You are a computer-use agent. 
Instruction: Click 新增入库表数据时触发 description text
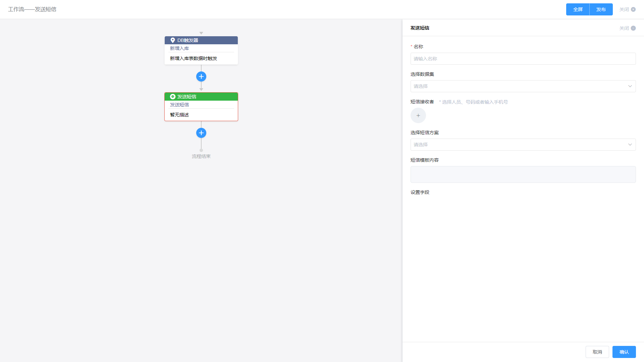coord(194,58)
